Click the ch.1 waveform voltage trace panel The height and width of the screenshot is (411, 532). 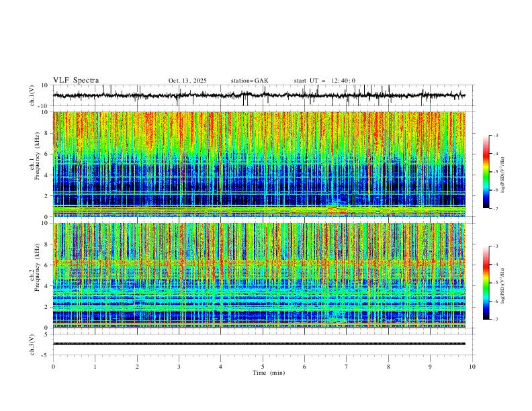[263, 95]
